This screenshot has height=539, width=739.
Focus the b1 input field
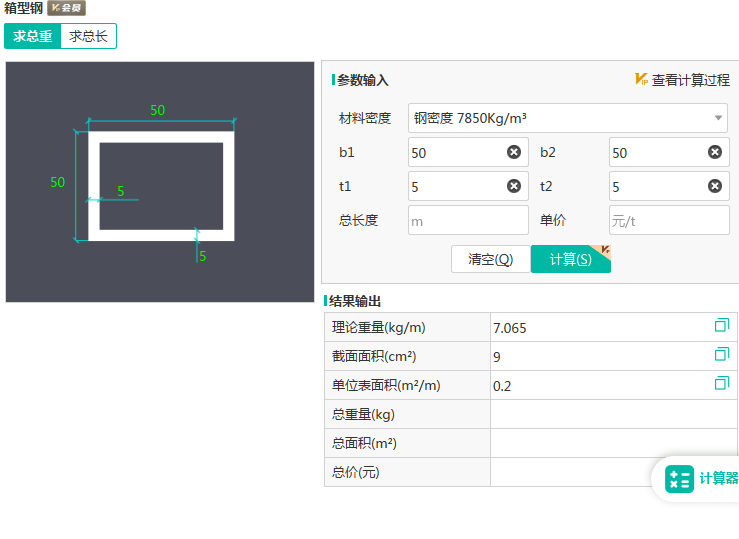tap(468, 152)
